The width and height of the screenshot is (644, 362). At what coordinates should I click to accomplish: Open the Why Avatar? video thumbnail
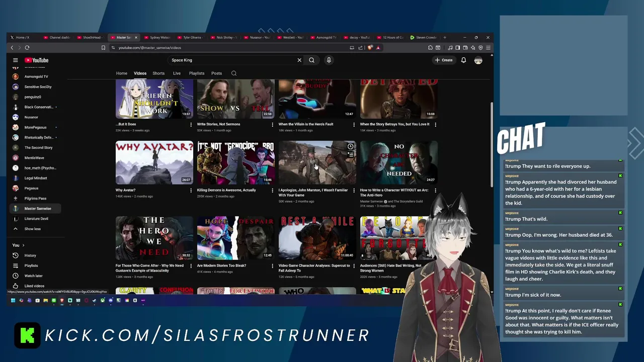[x=154, y=162]
